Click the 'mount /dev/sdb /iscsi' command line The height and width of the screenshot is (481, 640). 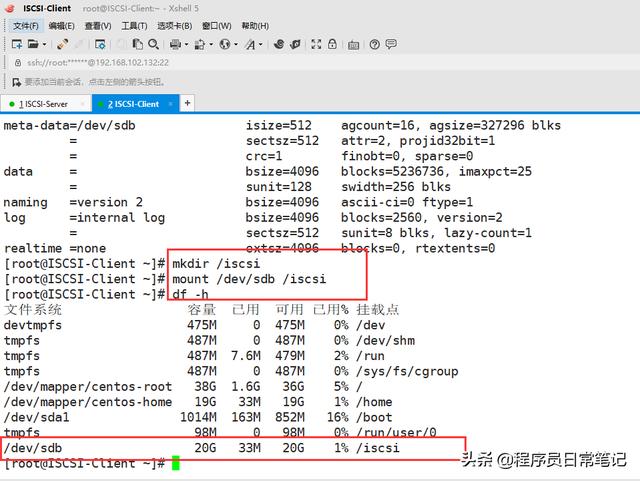249,279
